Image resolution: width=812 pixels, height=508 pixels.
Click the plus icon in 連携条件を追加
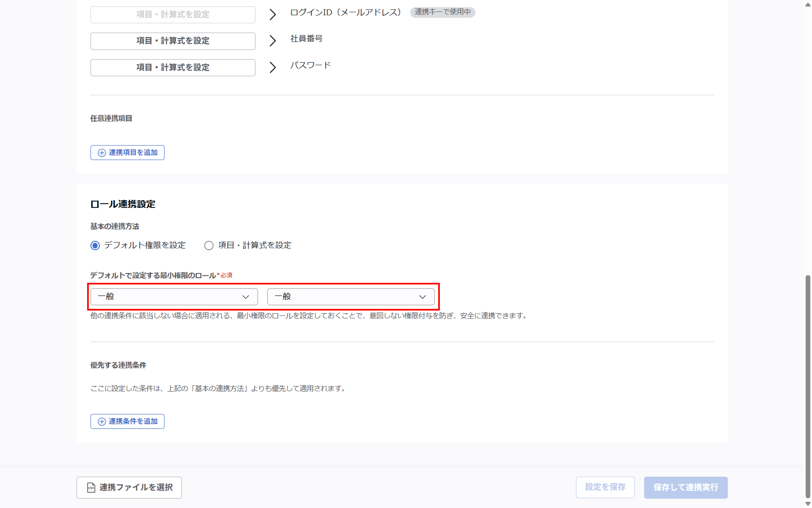click(102, 422)
